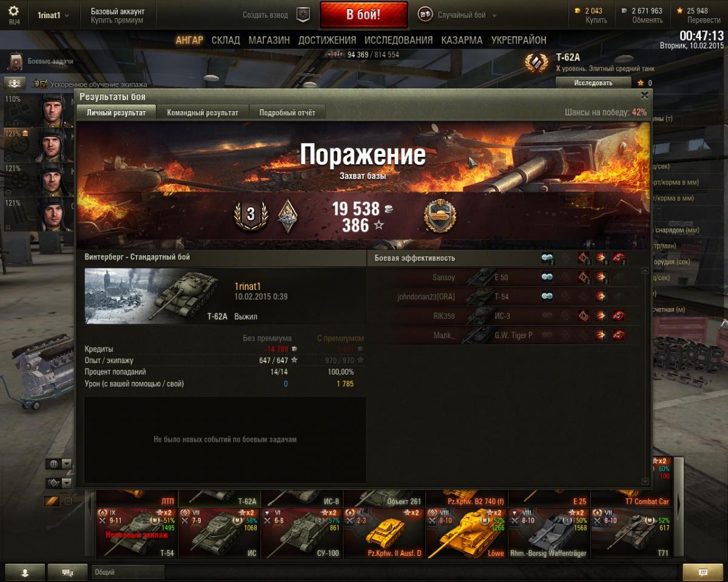
Task: Open the Случайный бой battle mode dropdown
Action: (x=458, y=15)
